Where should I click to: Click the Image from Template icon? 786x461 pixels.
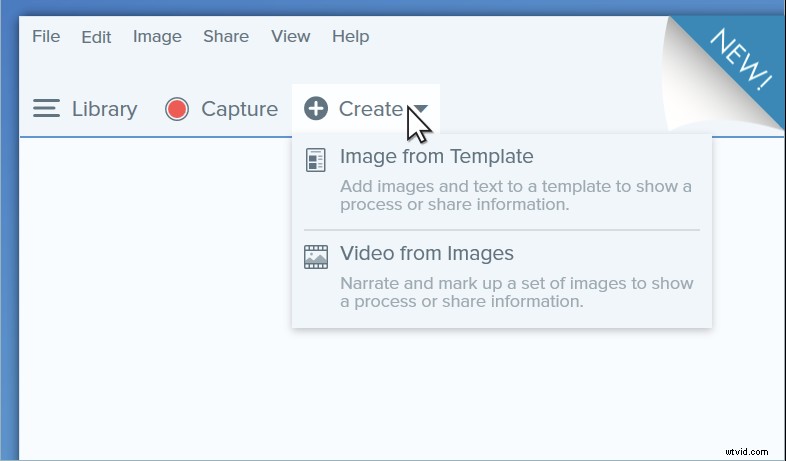tap(316, 160)
